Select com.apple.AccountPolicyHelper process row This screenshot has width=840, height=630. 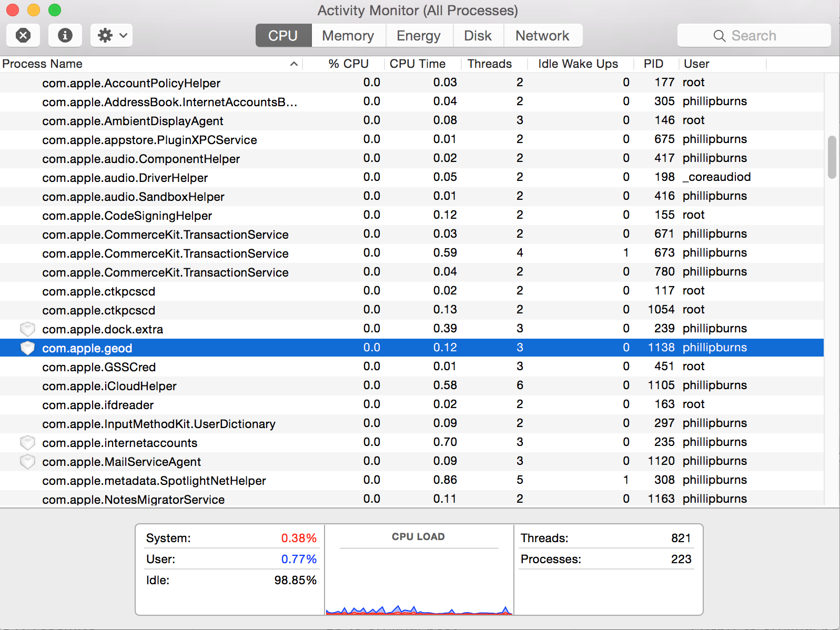pyautogui.click(x=412, y=83)
